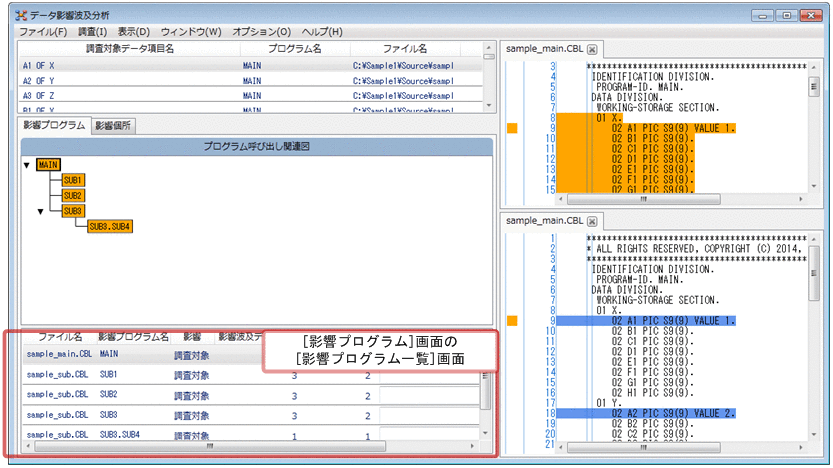
Task: Click the data item list scroll-up arrow
Action: pos(489,47)
